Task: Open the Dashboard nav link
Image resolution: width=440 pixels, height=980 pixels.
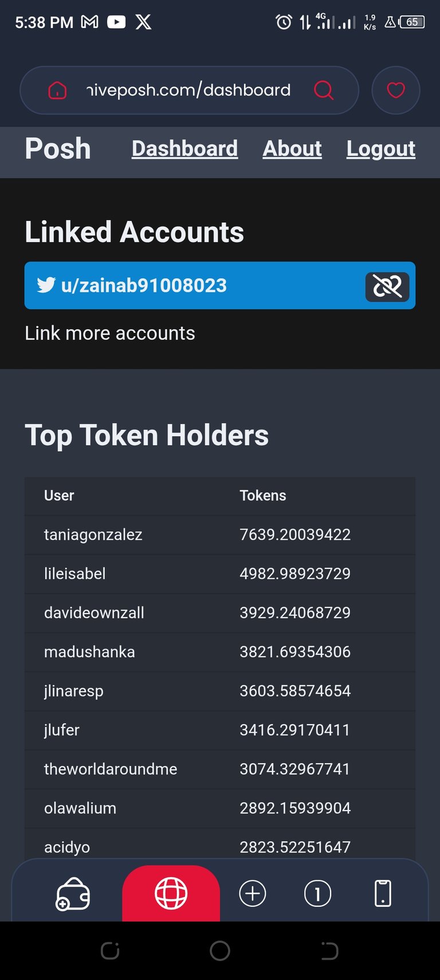Action: [x=184, y=149]
